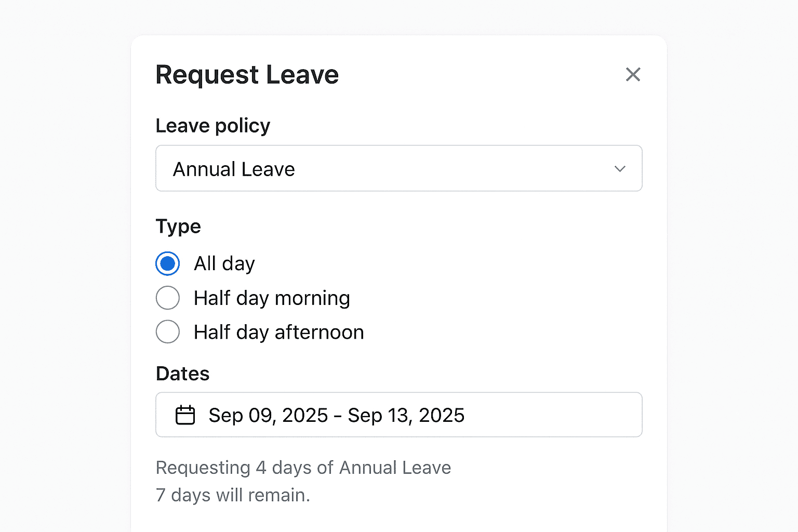Click the Annual Leave text in the dropdown

point(233,169)
